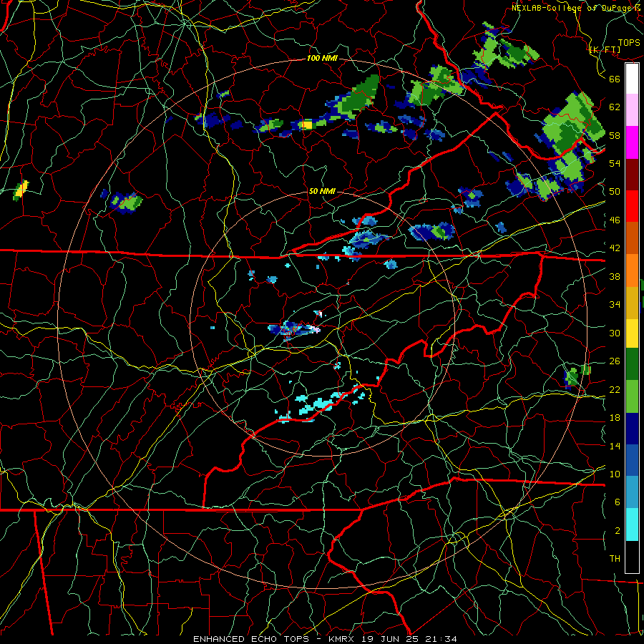Click the '100 NMI' range ring label
This screenshot has height=644, width=644.
(322, 59)
